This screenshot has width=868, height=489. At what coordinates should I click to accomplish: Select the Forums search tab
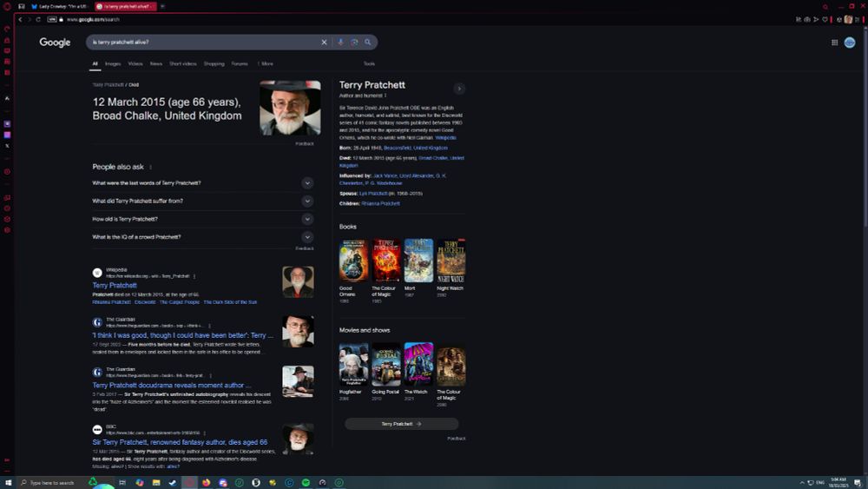240,63
